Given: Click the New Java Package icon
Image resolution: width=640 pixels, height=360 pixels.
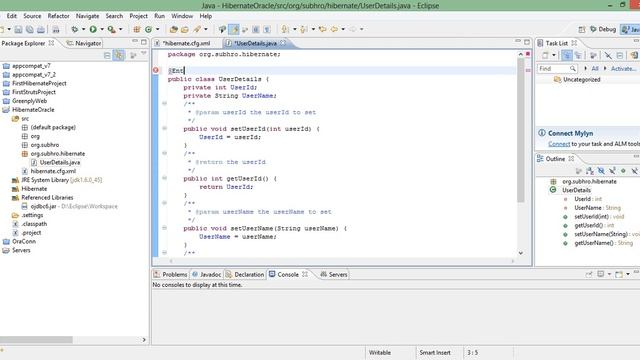Looking at the screenshot, I should pyautogui.click(x=137, y=29).
